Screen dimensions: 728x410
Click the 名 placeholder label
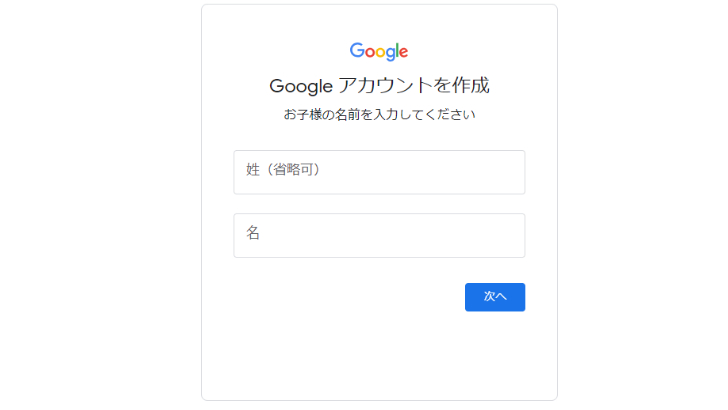tap(253, 233)
